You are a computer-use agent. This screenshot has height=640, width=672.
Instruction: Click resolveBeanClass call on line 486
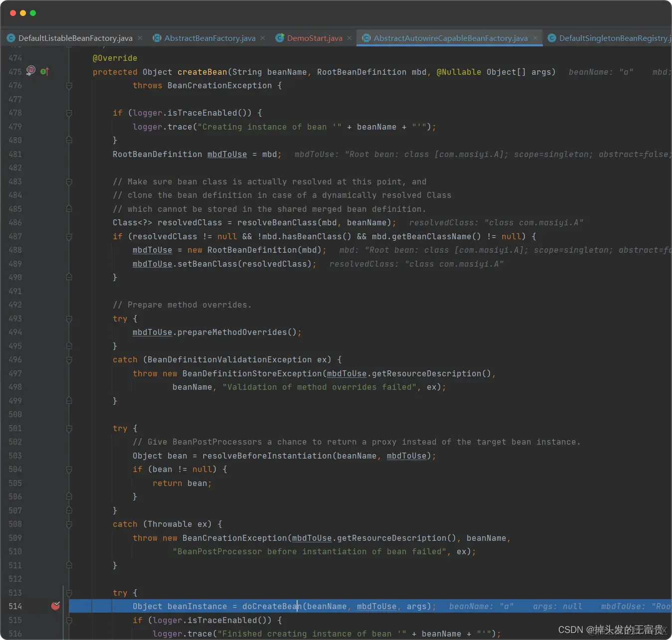pos(277,222)
